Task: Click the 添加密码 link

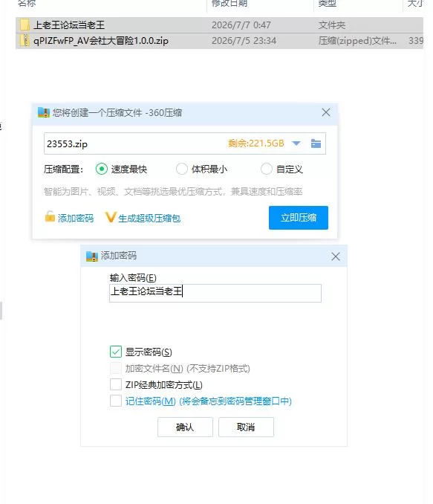Action: click(76, 219)
